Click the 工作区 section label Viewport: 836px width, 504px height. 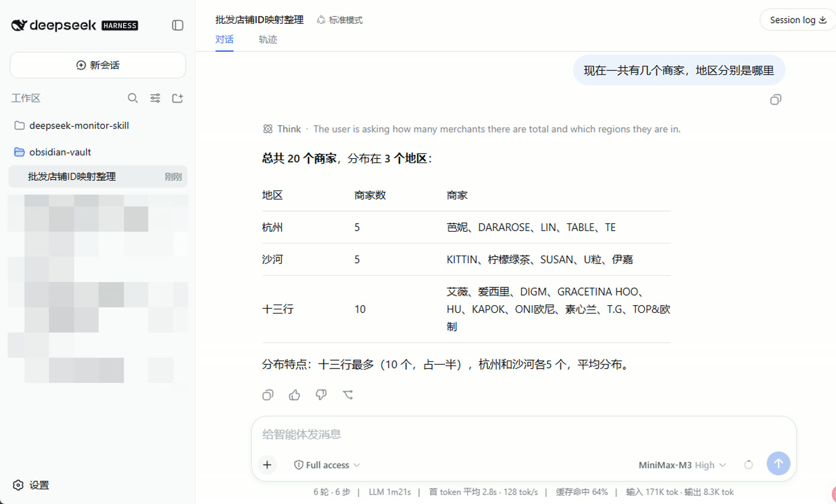pyautogui.click(x=26, y=98)
